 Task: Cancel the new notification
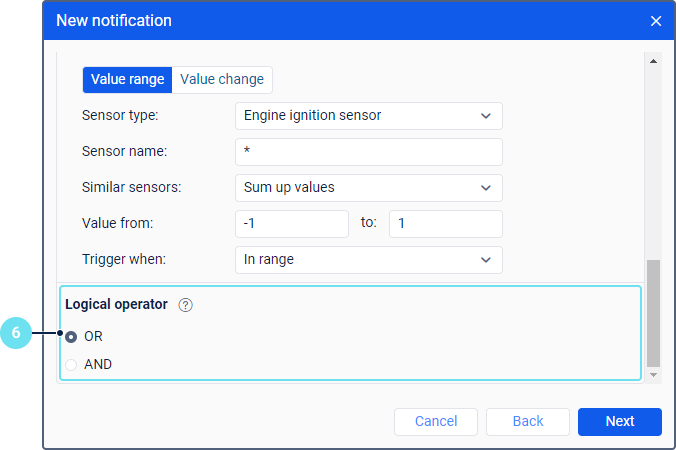436,421
